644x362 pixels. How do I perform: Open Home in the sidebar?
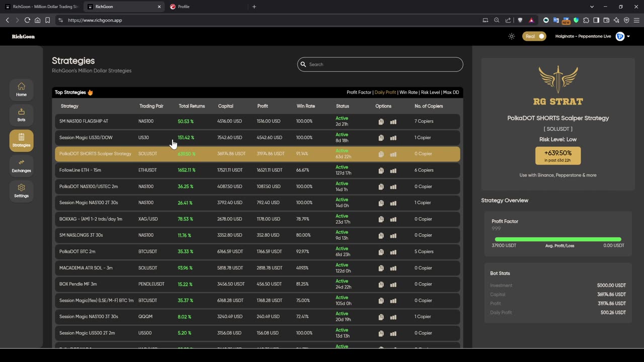[x=21, y=89]
